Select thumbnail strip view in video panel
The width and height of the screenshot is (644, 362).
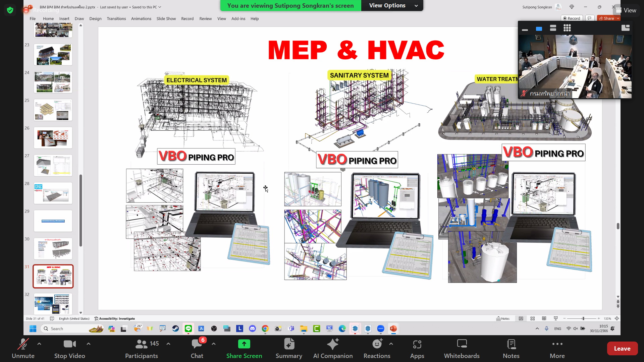(x=553, y=28)
